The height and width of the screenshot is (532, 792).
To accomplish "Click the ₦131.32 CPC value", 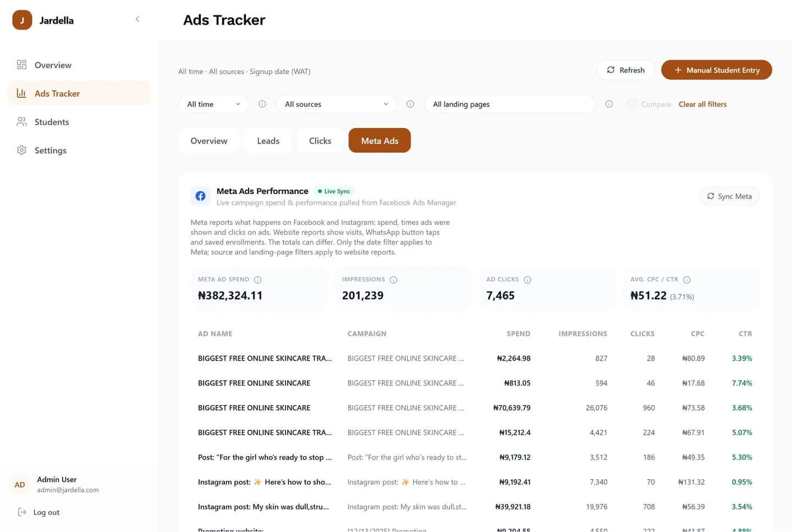I will coord(691,482).
